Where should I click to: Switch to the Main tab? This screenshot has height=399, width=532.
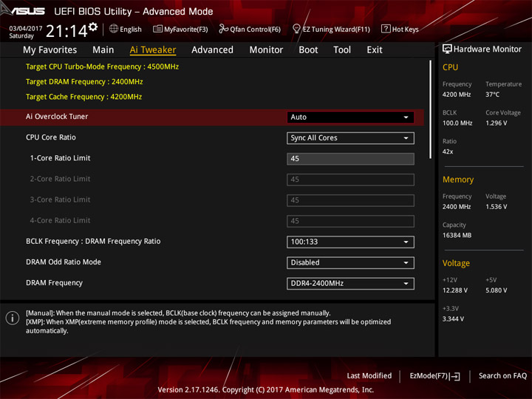tap(103, 50)
